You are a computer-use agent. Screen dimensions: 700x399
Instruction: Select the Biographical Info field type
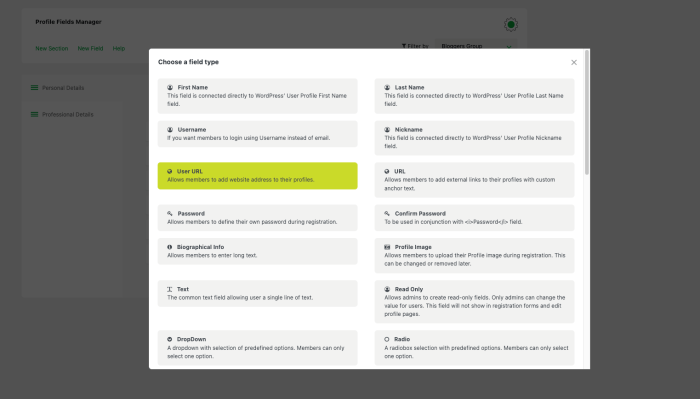257,251
